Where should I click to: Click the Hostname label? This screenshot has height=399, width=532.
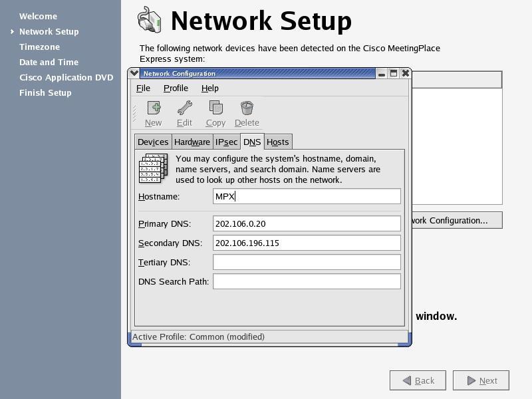(159, 197)
